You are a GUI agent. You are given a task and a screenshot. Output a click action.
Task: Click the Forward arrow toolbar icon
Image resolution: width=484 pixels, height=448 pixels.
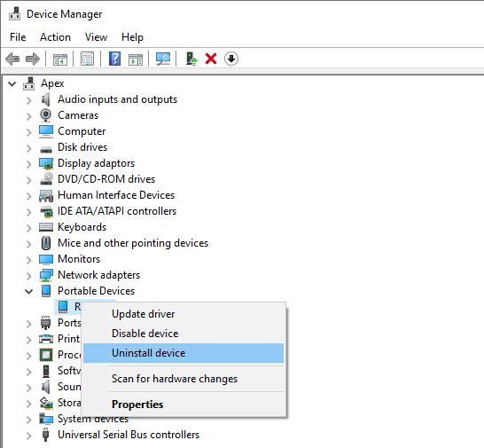pyautogui.click(x=33, y=59)
